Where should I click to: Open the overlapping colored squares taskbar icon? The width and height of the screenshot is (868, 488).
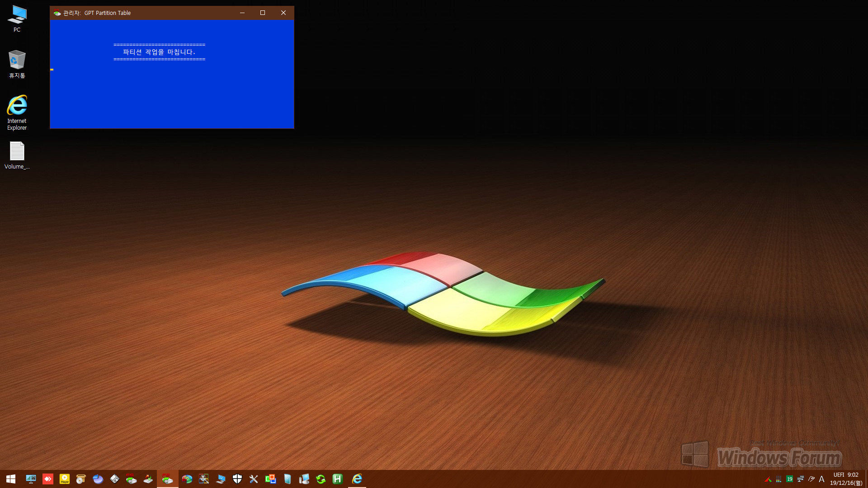point(271,479)
